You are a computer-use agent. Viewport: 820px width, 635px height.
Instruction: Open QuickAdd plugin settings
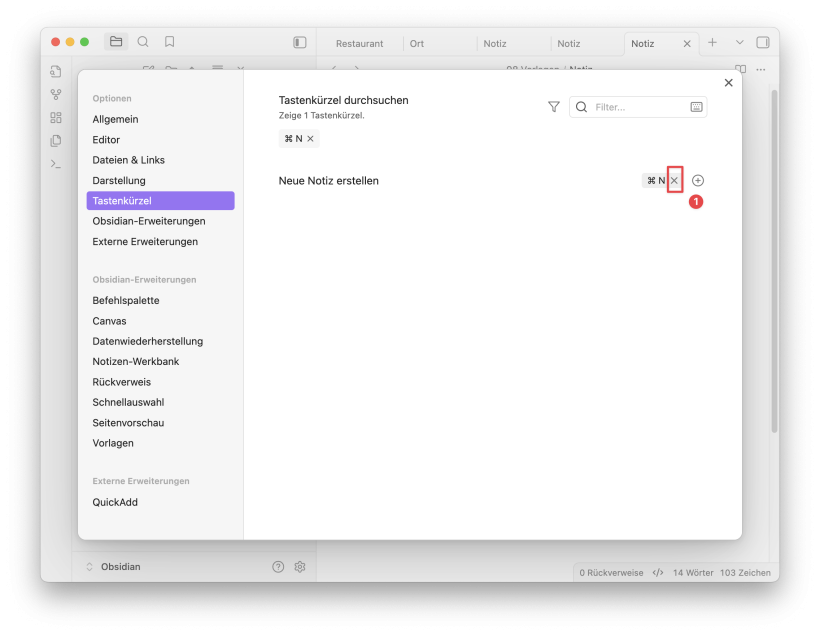tap(115, 502)
